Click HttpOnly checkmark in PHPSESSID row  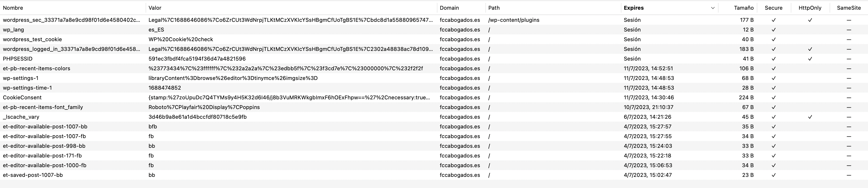pos(810,59)
